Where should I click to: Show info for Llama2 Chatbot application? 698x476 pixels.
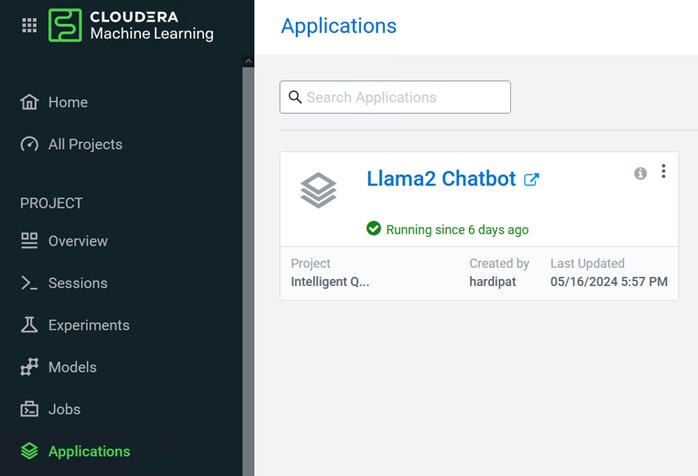640,173
